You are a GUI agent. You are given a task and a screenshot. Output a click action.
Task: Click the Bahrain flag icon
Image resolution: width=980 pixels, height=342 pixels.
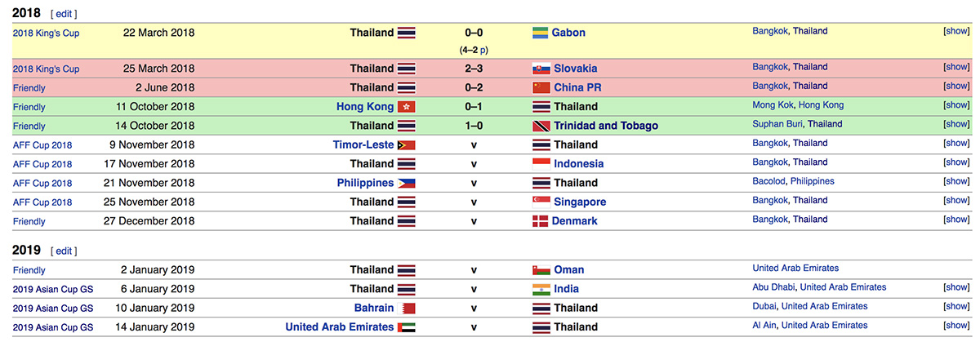[407, 309]
